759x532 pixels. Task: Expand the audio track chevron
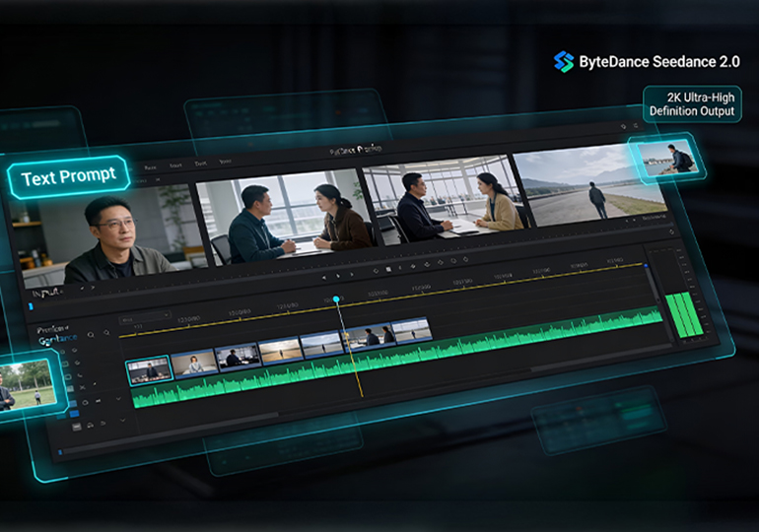click(x=118, y=399)
